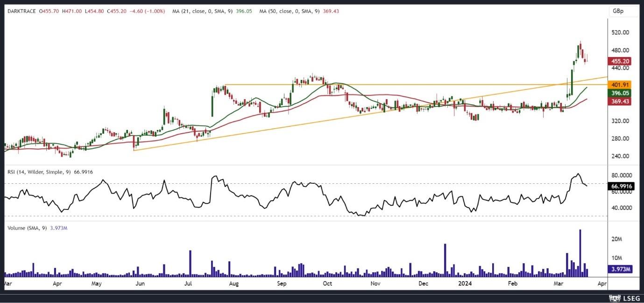The height and width of the screenshot is (303, 644).
Task: Click the 40.0000 RSI axis label
Action: tap(622, 208)
